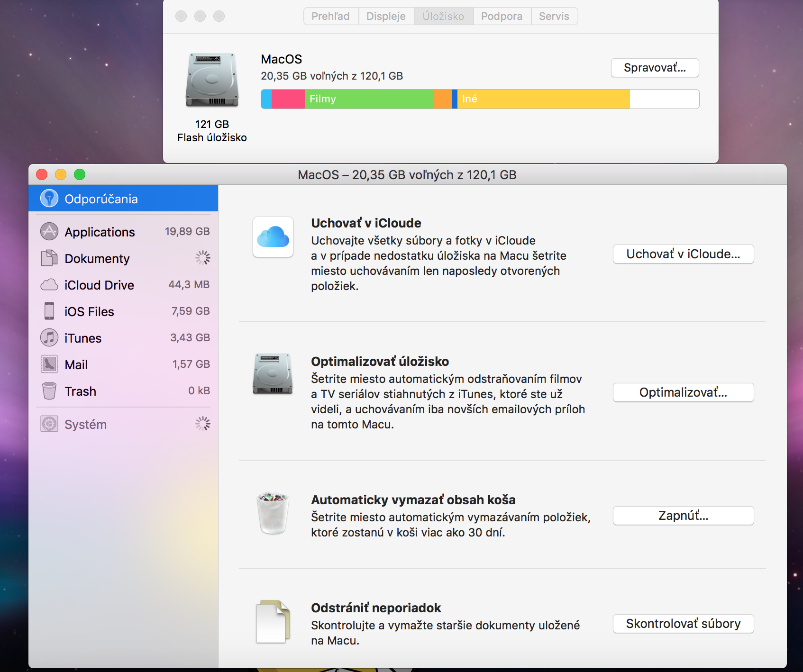
Task: Click the Uchovať v iCloude heading
Action: pyautogui.click(x=366, y=223)
